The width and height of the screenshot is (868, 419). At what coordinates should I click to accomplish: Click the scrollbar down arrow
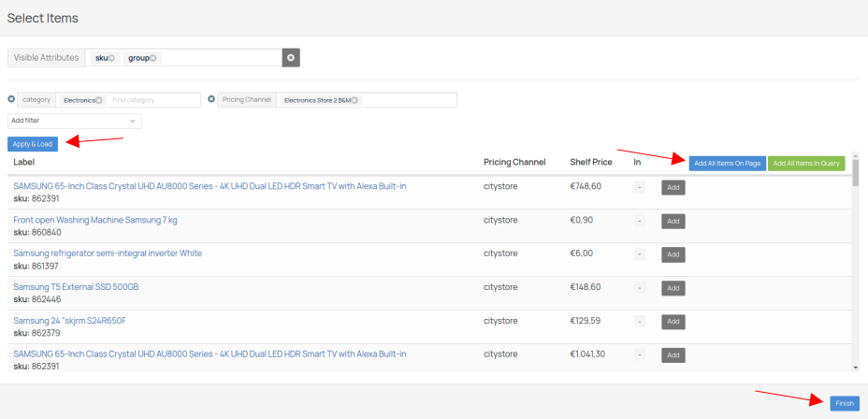pos(855,367)
